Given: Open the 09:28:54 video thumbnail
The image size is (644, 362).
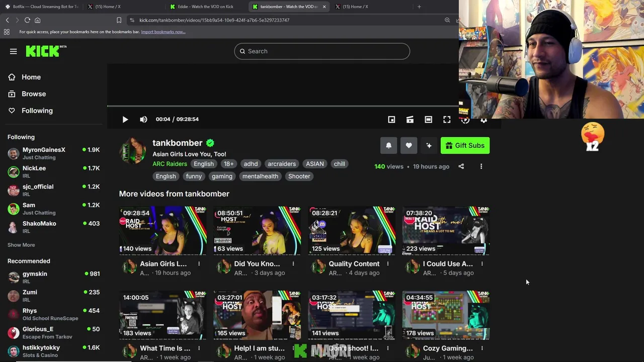Looking at the screenshot, I should click(163, 230).
